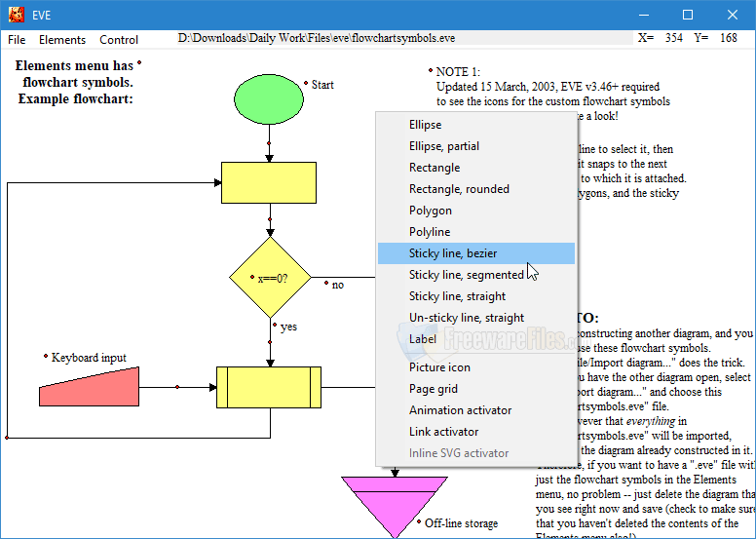Click the X= 354 coordinate readout

[x=661, y=38]
